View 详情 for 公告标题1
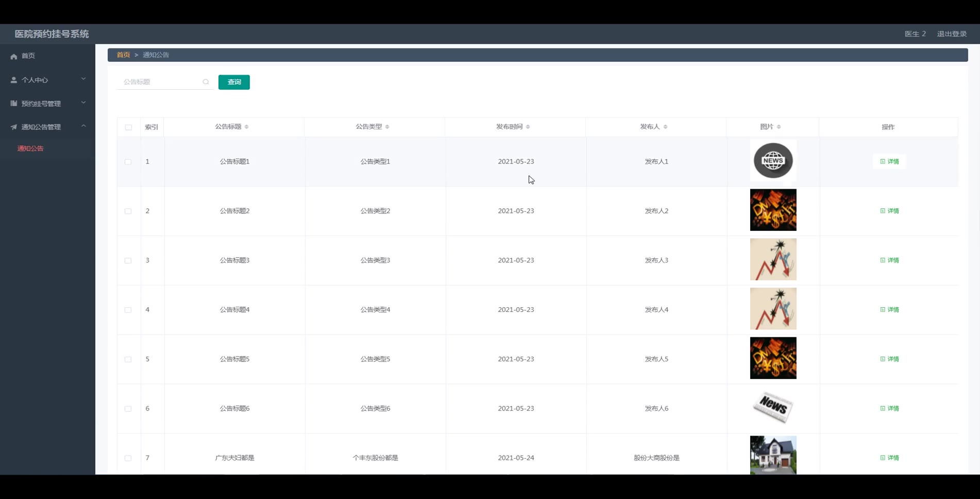This screenshot has width=980, height=499. tap(889, 161)
